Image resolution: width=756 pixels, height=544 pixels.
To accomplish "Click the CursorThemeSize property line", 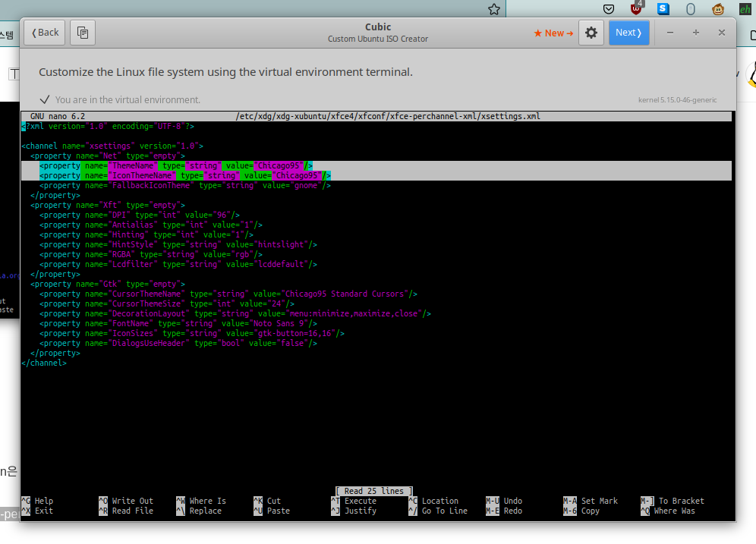I will (x=167, y=304).
